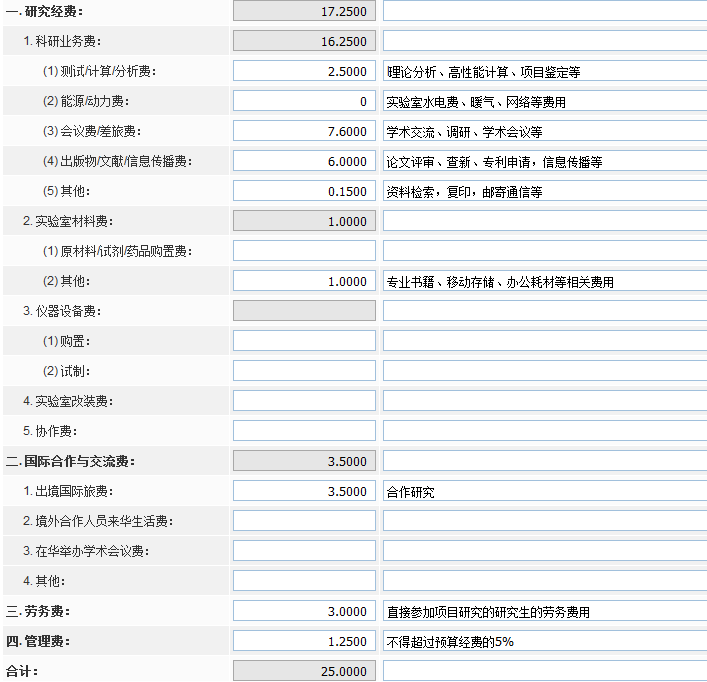Click the 实验室改装费 amount field
The width and height of the screenshot is (707, 682).
coord(304,401)
